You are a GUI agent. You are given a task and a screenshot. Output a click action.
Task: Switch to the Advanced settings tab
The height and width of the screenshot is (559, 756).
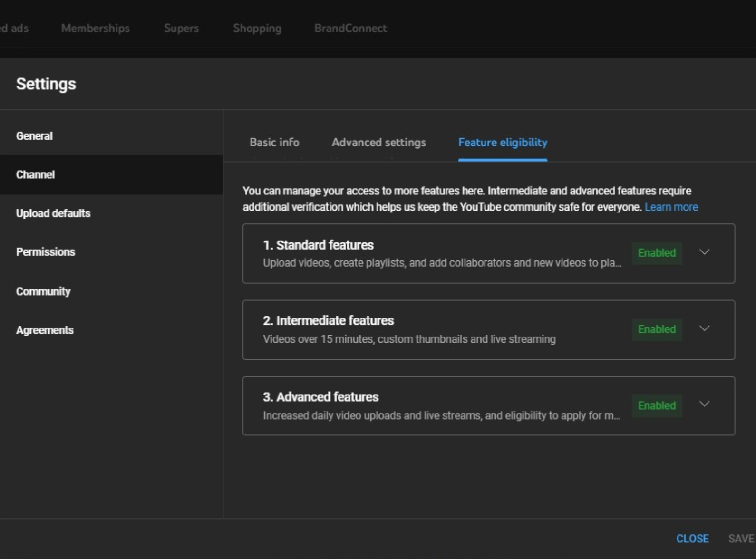point(378,143)
